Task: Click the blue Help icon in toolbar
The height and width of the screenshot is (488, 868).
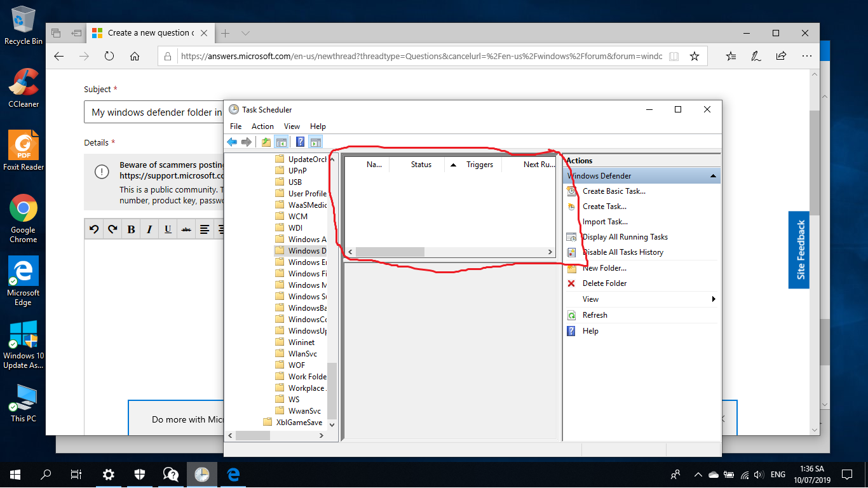Action: [301, 142]
